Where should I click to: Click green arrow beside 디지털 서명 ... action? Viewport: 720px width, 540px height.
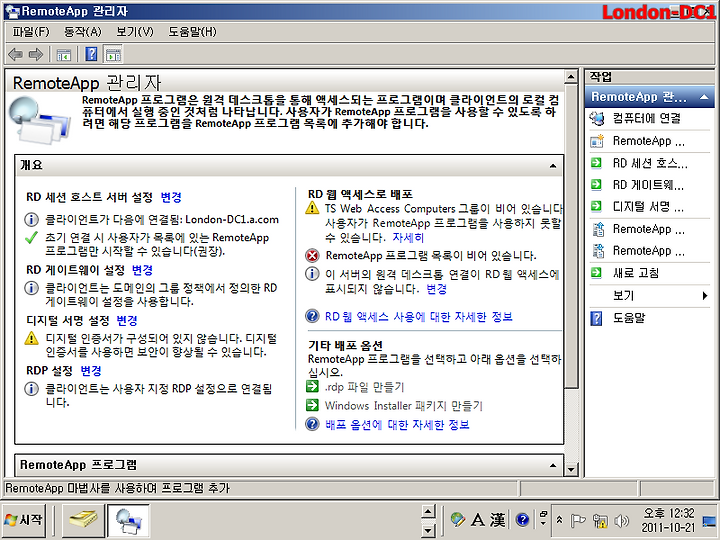pos(596,206)
